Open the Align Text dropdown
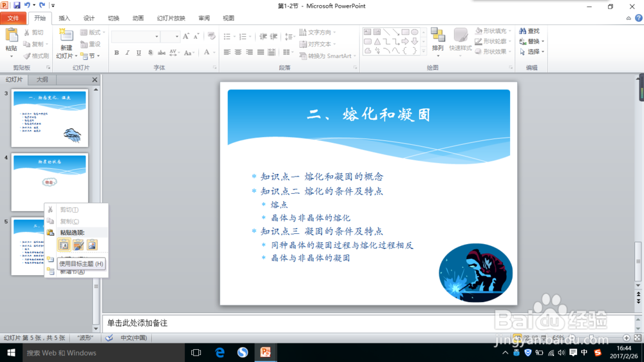The width and height of the screenshot is (644, 362). point(317,44)
